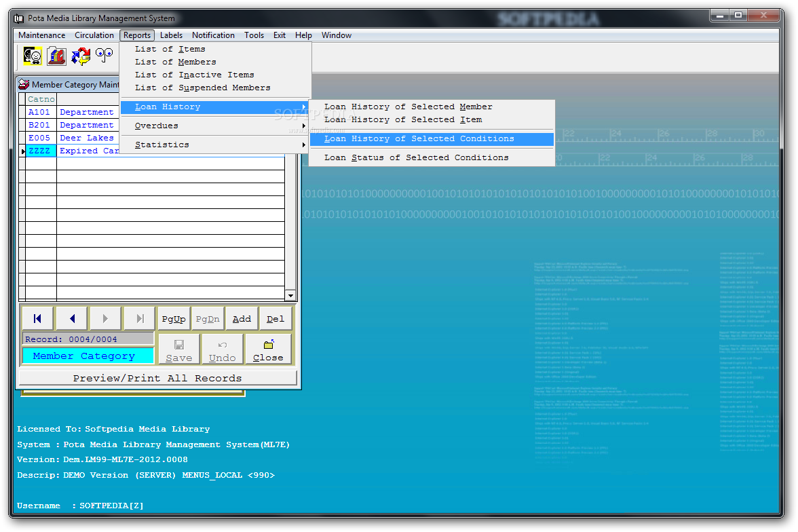Click the Add record button
Viewport: 798px width, 532px height.
pos(242,319)
